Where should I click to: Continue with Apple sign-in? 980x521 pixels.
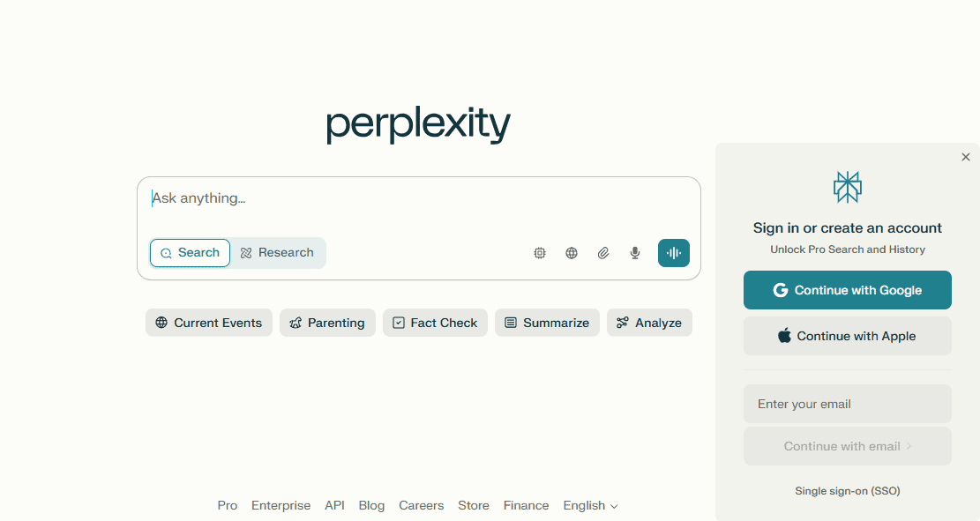tap(848, 336)
